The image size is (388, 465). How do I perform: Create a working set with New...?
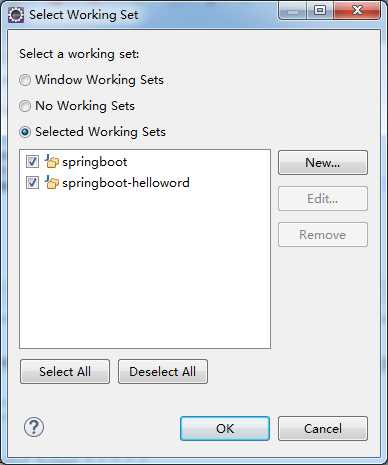point(323,163)
